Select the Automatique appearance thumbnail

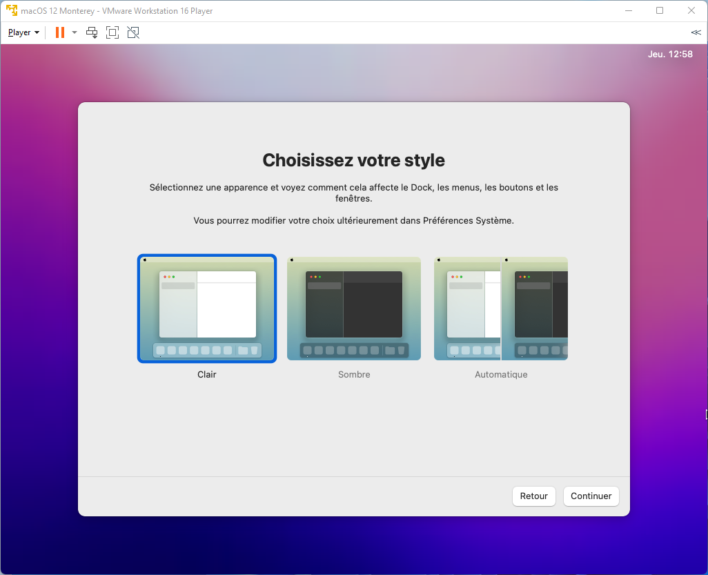501,309
